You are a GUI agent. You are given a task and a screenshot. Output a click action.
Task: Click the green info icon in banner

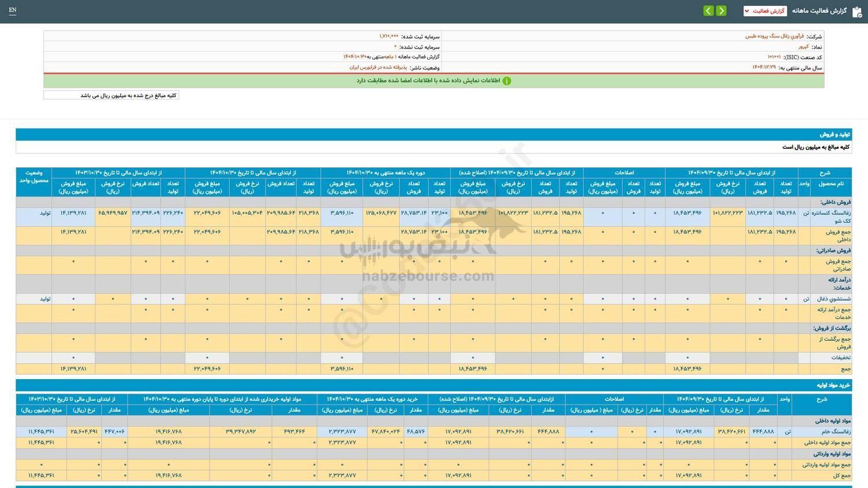click(x=507, y=81)
